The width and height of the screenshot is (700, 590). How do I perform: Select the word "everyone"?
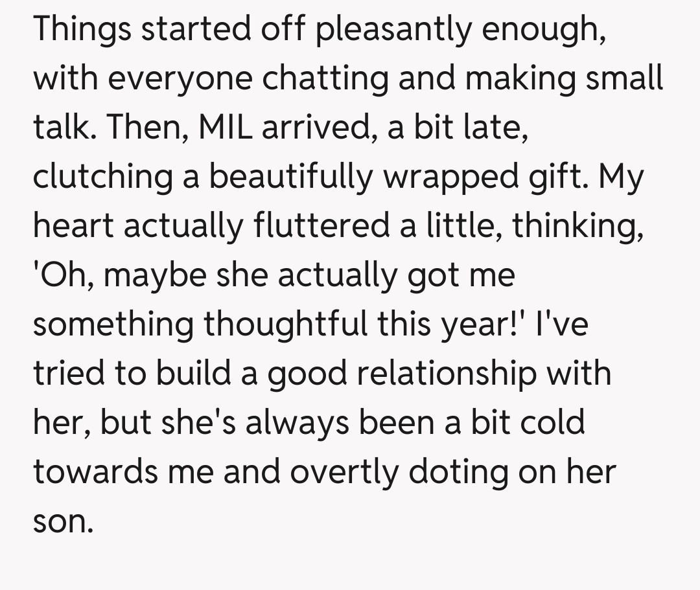173,79
